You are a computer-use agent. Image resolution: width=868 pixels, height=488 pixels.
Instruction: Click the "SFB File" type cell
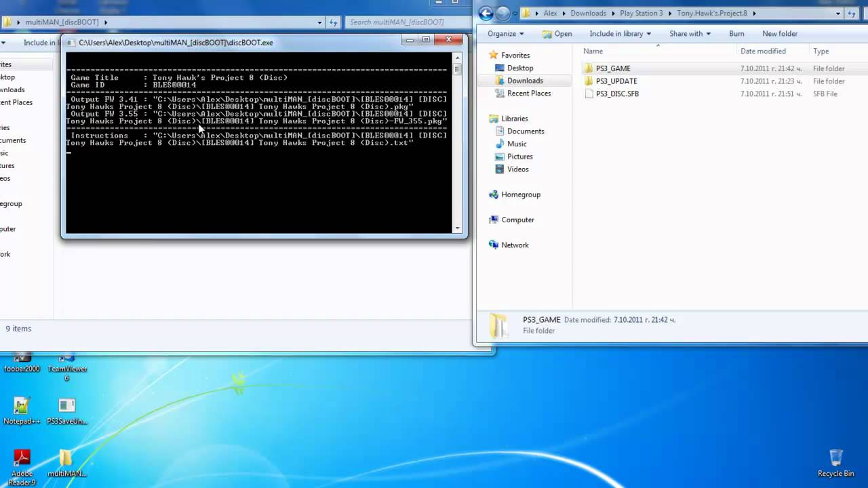[x=825, y=94]
